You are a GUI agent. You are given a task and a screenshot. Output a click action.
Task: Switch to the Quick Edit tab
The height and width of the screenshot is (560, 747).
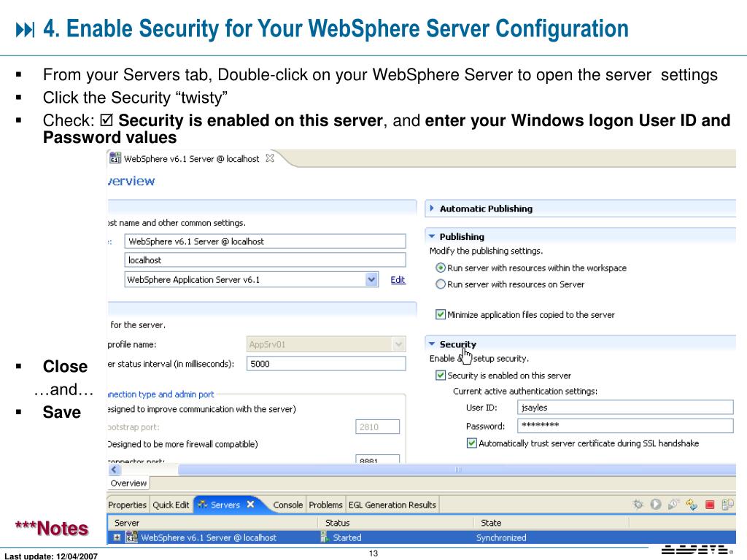pyautogui.click(x=171, y=505)
